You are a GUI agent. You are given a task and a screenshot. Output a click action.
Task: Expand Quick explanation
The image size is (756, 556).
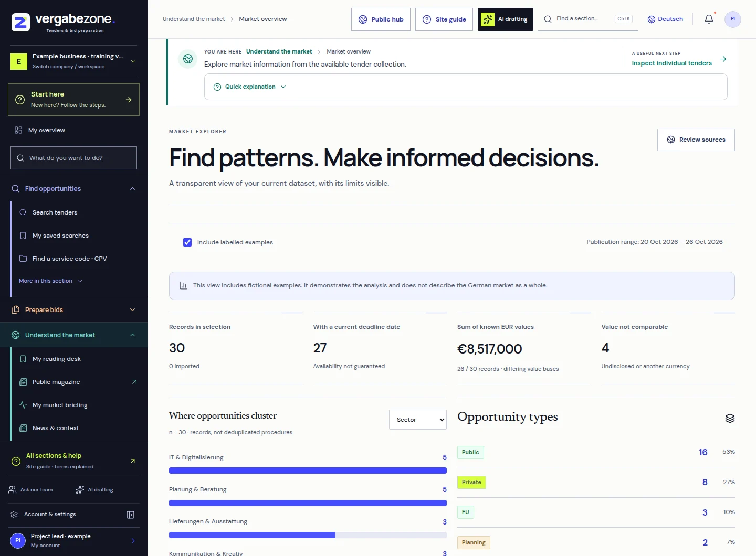[250, 87]
